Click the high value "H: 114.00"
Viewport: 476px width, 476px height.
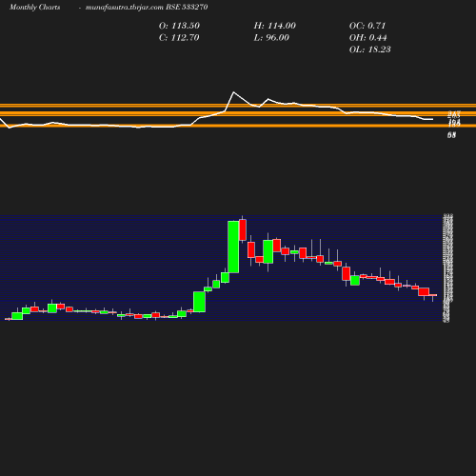275,26
